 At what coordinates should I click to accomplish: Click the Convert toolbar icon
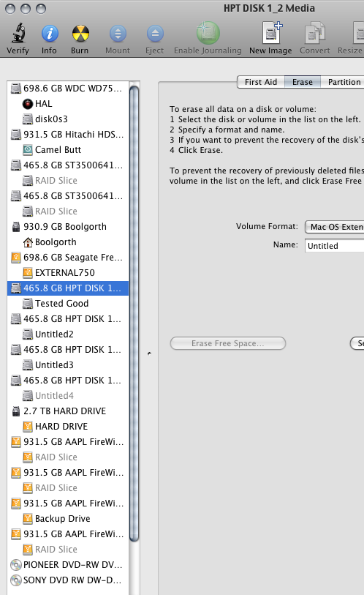315,33
